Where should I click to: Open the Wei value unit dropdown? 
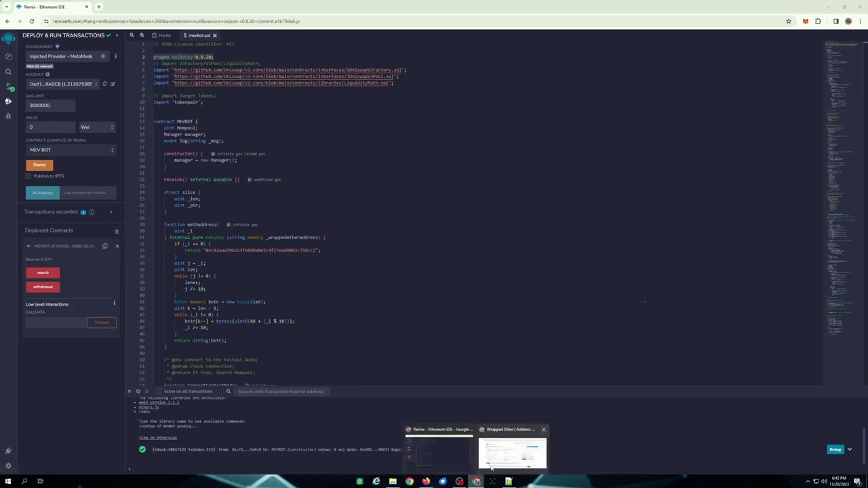click(x=97, y=127)
